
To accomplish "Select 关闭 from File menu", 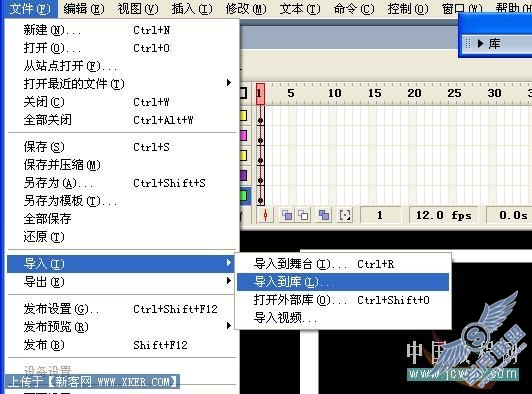I will [x=121, y=101].
